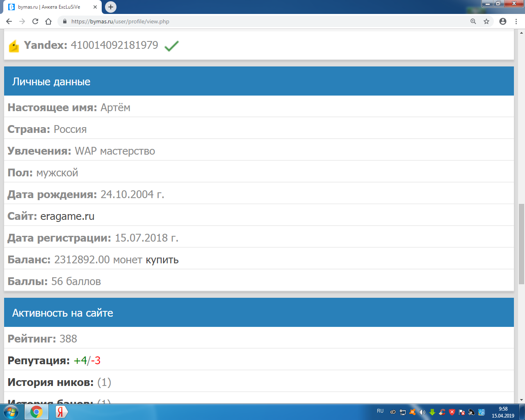Open a new browser tab
525x420 pixels.
(111, 7)
